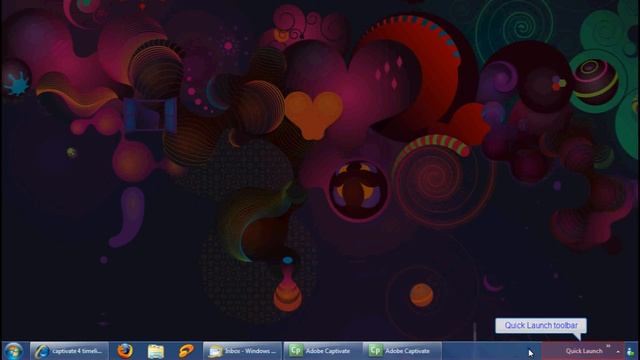
Task: Show hidden notification area icons arrow
Action: 618,351
